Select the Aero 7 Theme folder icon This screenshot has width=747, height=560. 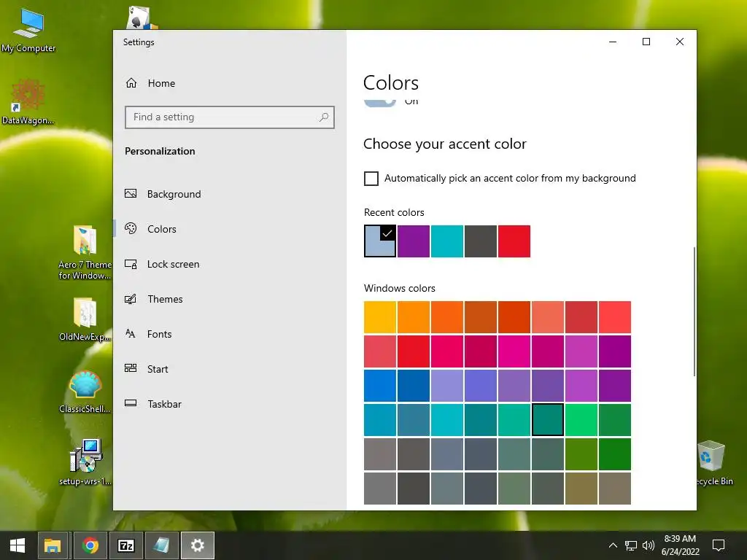[x=85, y=252]
